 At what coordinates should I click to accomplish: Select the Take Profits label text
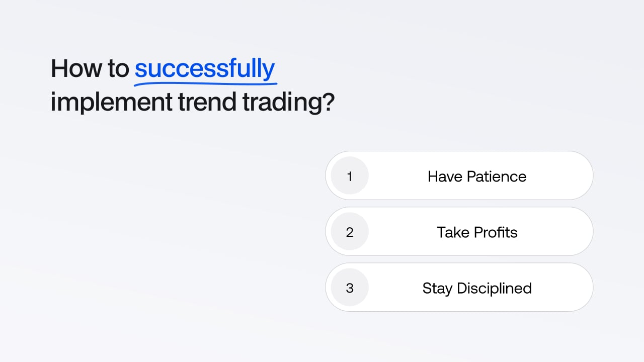477,232
